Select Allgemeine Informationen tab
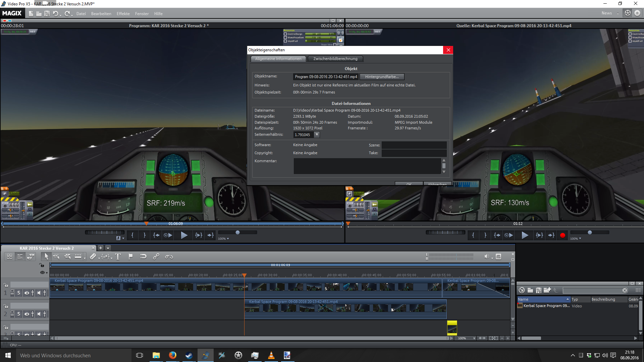Image resolution: width=644 pixels, height=362 pixels. (278, 59)
